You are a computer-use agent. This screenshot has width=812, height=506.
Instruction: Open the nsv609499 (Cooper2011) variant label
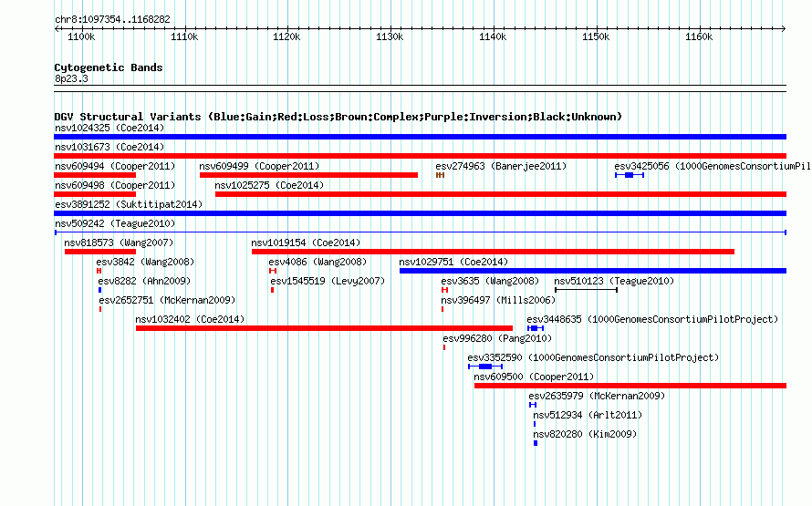(259, 166)
